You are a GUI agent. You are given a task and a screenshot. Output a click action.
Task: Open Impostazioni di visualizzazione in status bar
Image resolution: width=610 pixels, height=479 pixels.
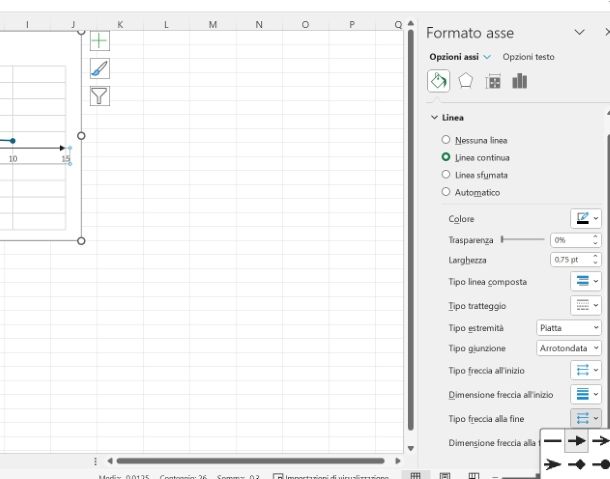(x=331, y=476)
